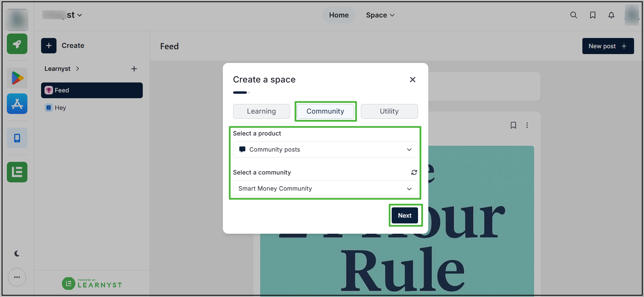Click the search magnifier icon
644x297 pixels.
pyautogui.click(x=574, y=15)
